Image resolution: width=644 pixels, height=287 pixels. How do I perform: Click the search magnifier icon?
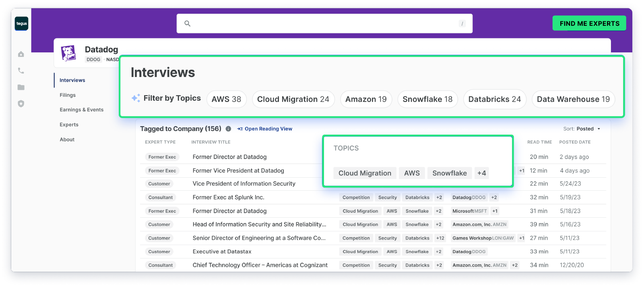(187, 23)
